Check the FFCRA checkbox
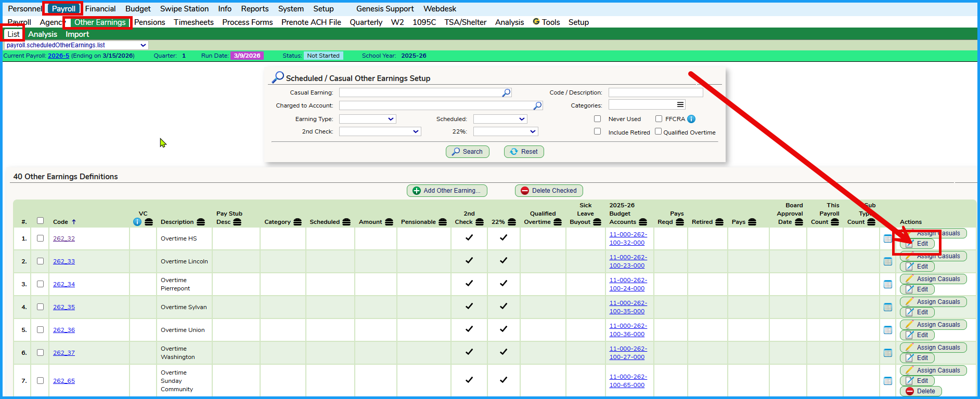Screen dimensions: 980x399 [659, 119]
